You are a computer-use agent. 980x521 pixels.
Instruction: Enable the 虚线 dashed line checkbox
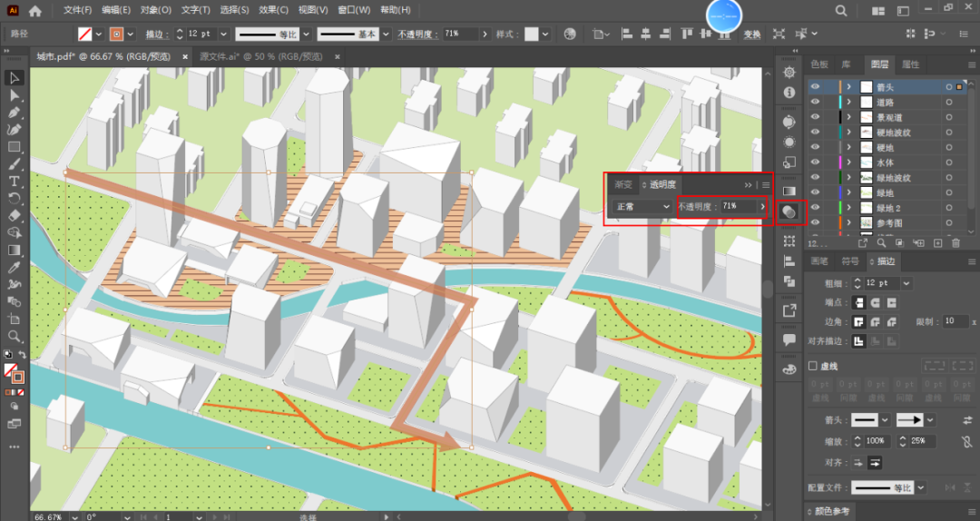813,366
